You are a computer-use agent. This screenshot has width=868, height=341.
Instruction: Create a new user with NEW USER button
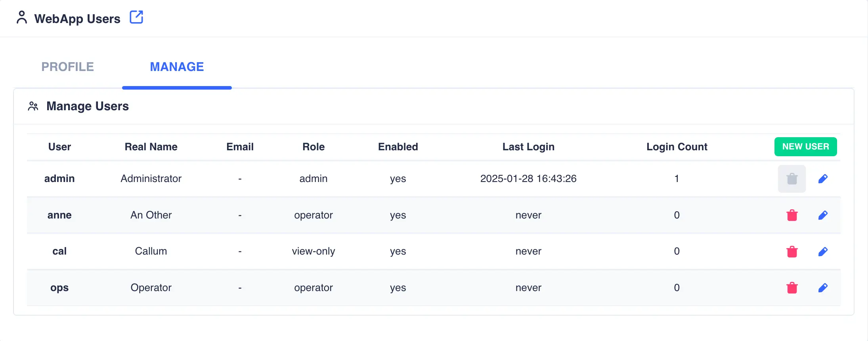click(805, 146)
